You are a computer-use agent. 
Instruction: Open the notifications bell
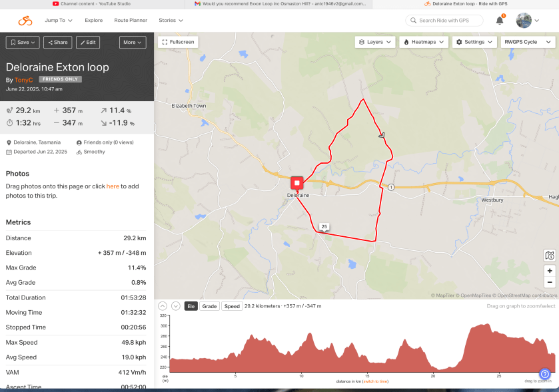(500, 21)
